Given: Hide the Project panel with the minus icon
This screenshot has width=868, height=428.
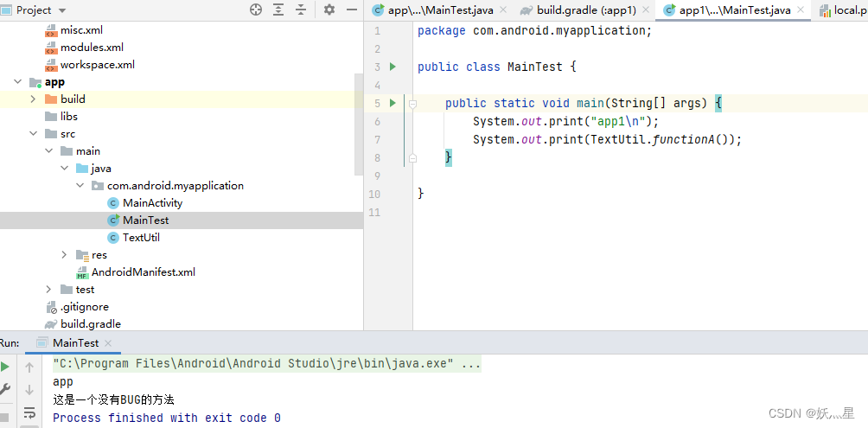Looking at the screenshot, I should click(352, 10).
